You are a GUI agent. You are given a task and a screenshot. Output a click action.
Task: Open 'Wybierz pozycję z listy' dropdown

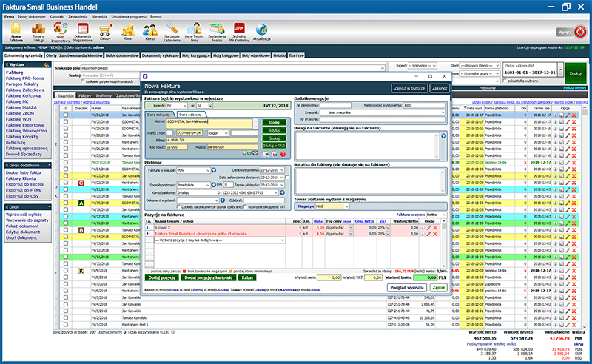point(219,240)
